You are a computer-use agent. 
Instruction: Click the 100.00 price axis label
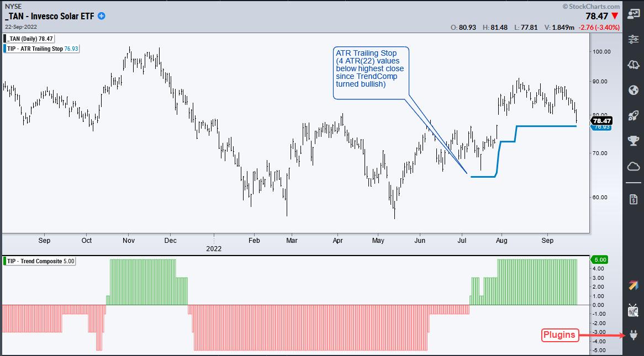[601, 51]
